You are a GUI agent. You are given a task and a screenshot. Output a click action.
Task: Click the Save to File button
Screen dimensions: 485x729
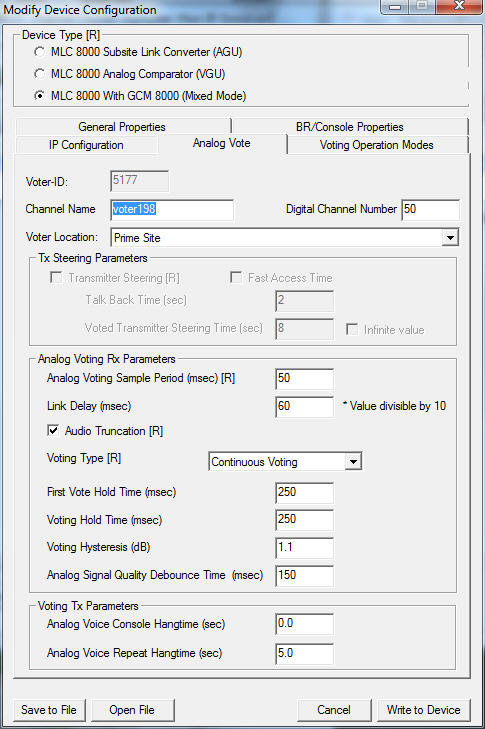click(49, 710)
